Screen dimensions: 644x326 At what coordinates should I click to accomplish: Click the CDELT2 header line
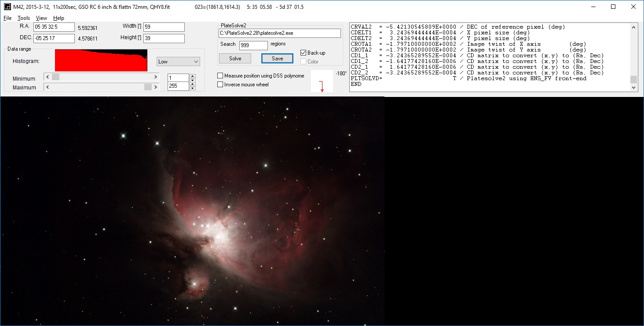(x=440, y=38)
